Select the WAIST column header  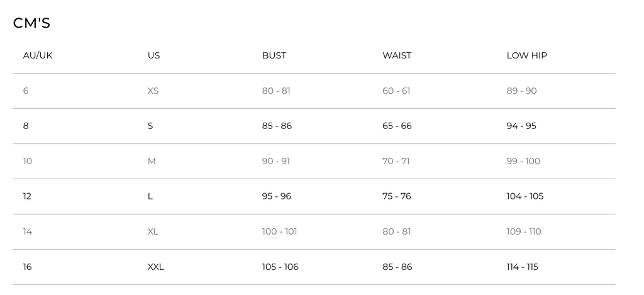click(x=396, y=55)
